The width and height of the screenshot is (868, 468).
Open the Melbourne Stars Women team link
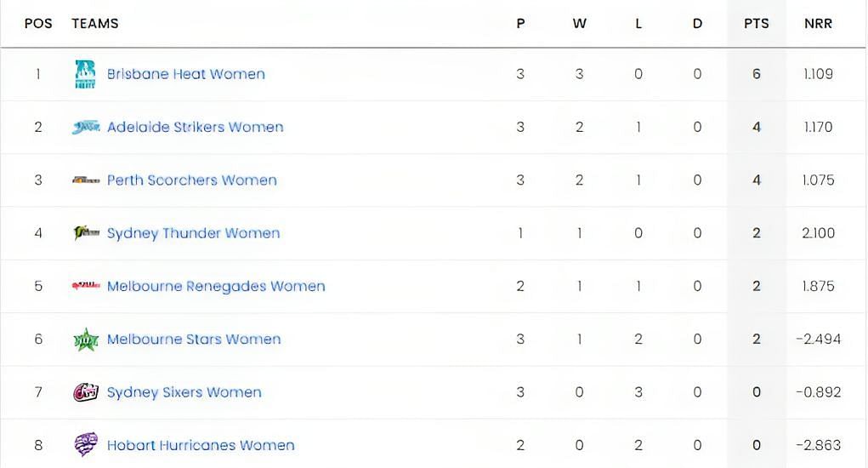point(194,339)
